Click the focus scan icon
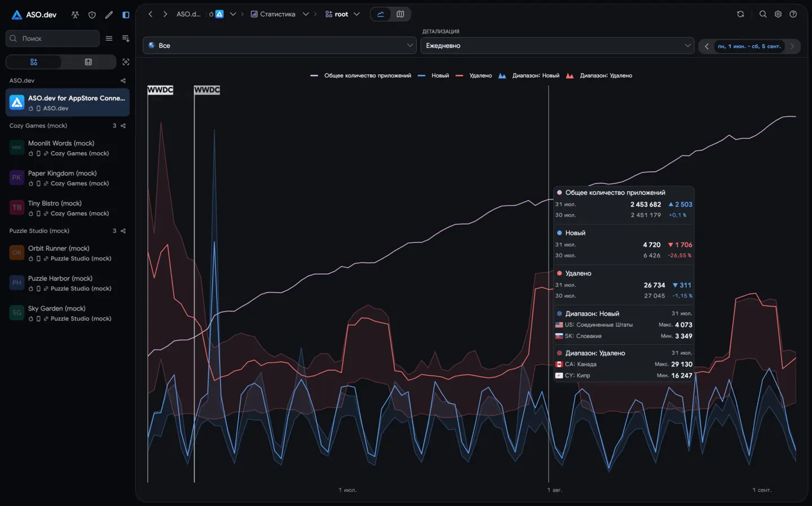 click(126, 62)
